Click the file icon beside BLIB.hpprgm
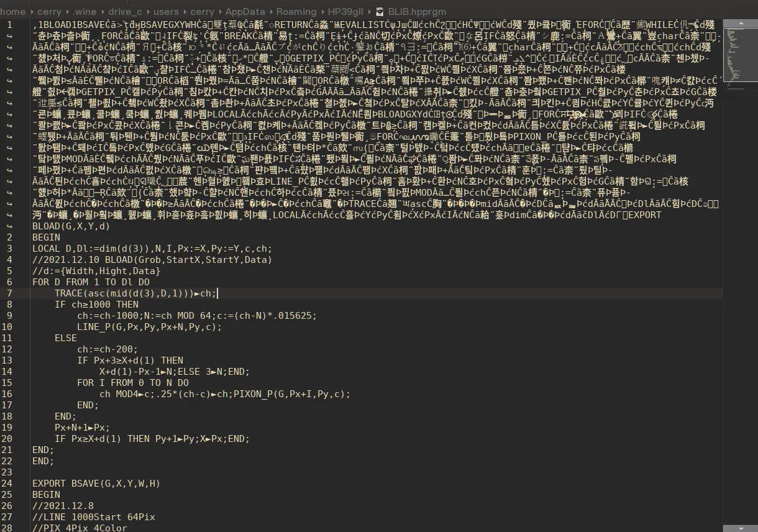The image size is (758, 532). pos(380,11)
